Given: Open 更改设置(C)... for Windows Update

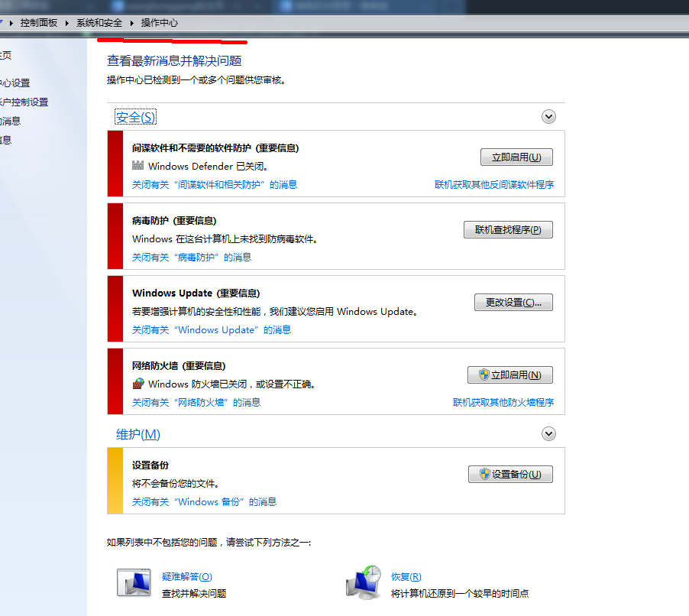Looking at the screenshot, I should tap(513, 302).
